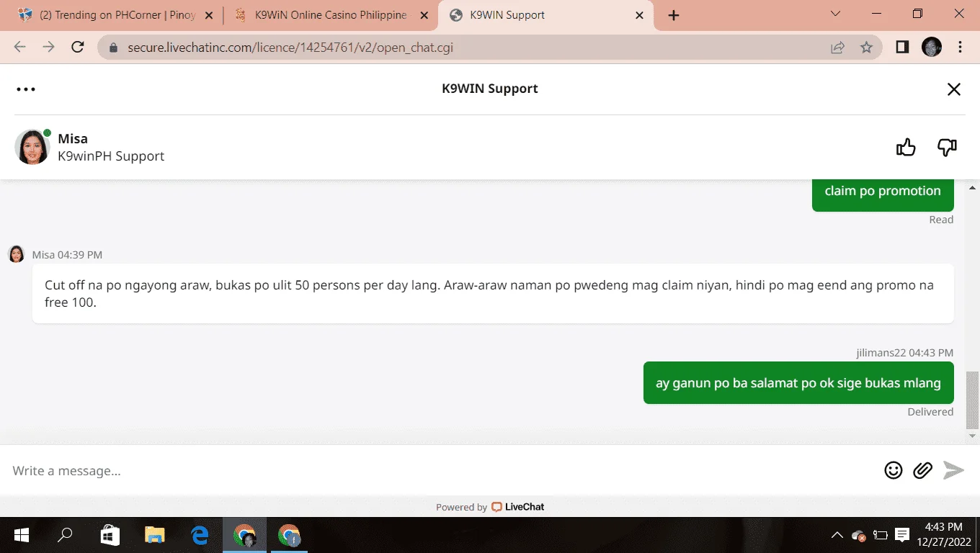Image resolution: width=980 pixels, height=553 pixels.
Task: Click Misa's 'Cut off na po ngayong araw' message
Action: point(493,293)
